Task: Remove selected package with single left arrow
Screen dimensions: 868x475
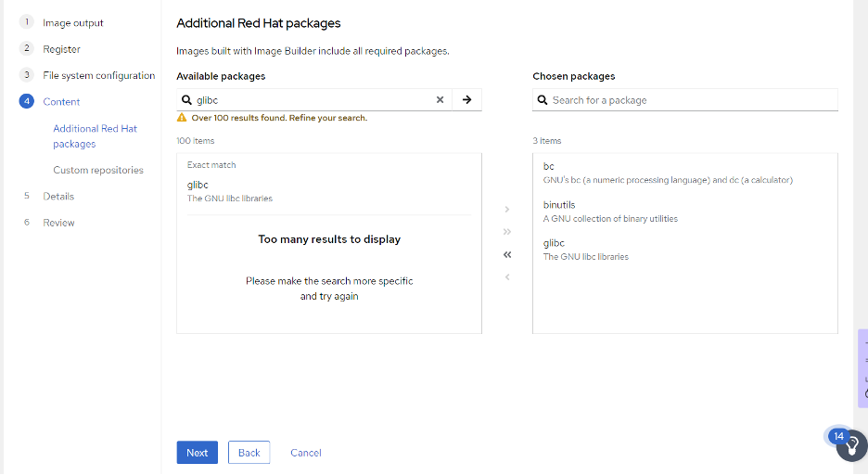Action: [507, 276]
